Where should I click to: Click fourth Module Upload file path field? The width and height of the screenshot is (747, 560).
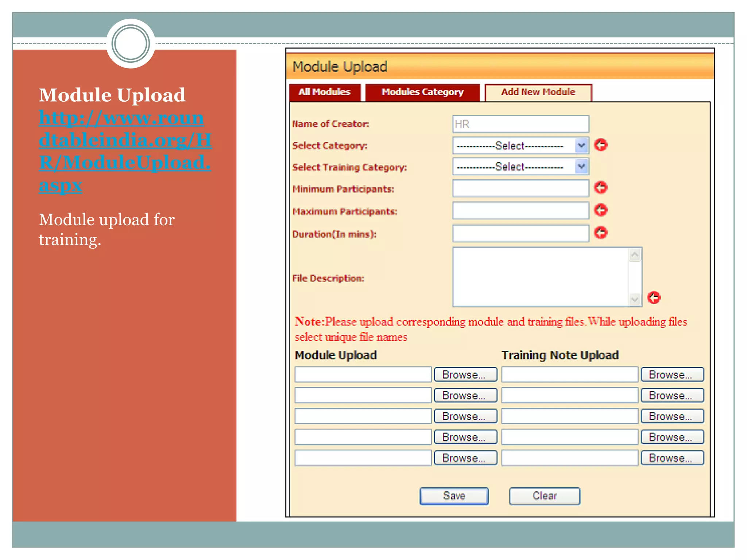click(363, 437)
